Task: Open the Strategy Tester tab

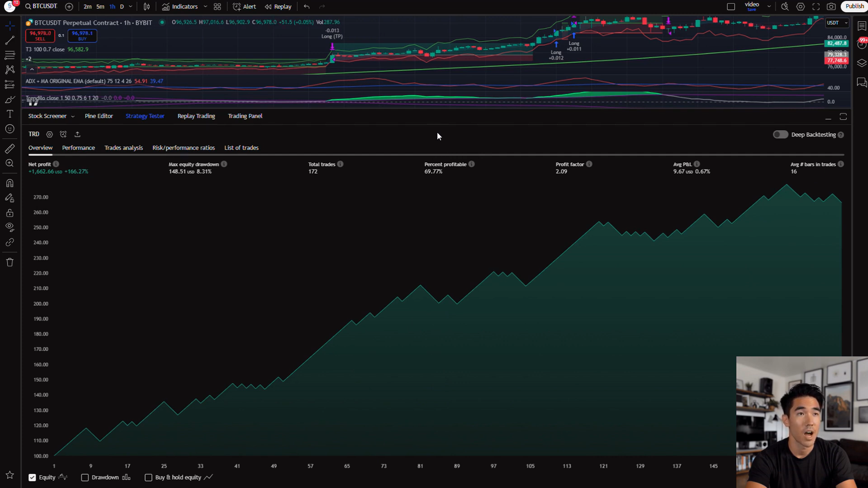Action: click(145, 116)
